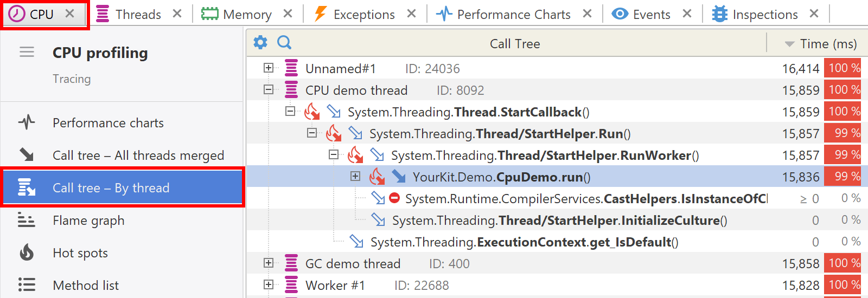Select the GC demo thread row
Screen dimensions: 868x298
557,263
